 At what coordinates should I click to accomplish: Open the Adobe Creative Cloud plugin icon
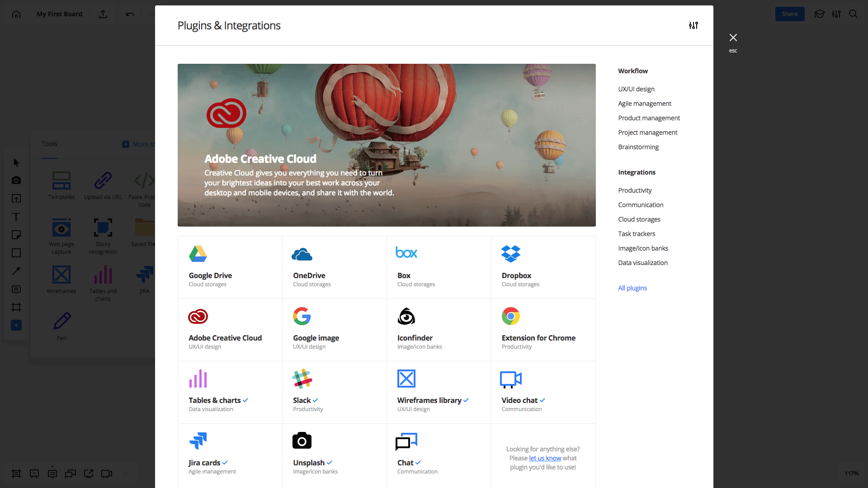pos(198,317)
